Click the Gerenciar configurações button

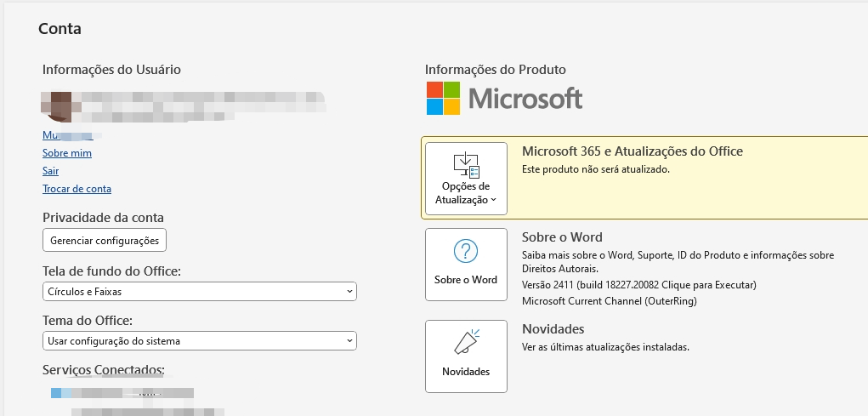(105, 241)
